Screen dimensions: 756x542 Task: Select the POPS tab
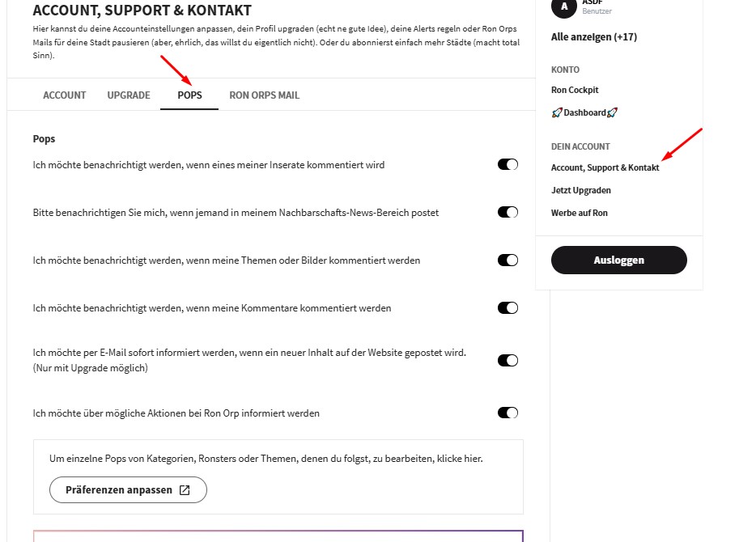tap(189, 95)
